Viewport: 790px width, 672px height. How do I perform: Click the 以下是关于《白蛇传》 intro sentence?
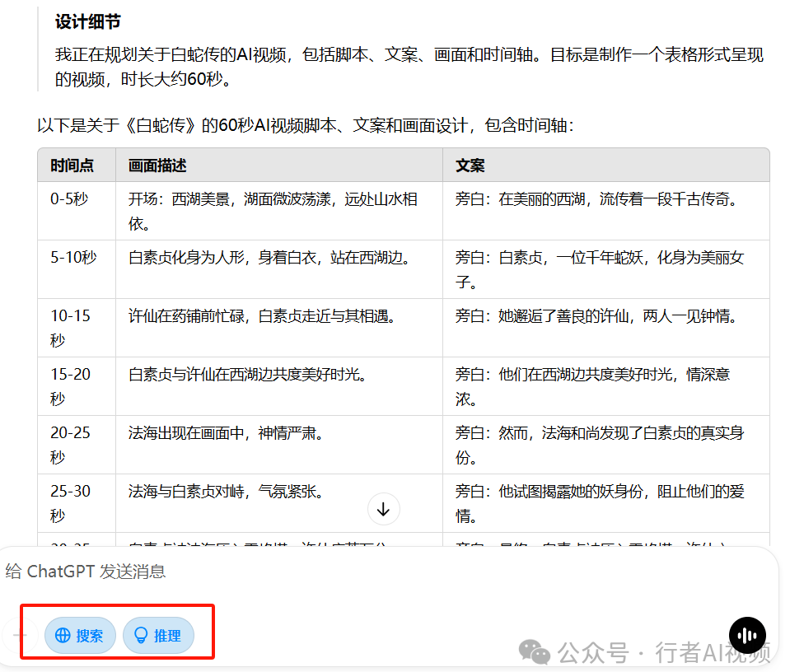[305, 126]
